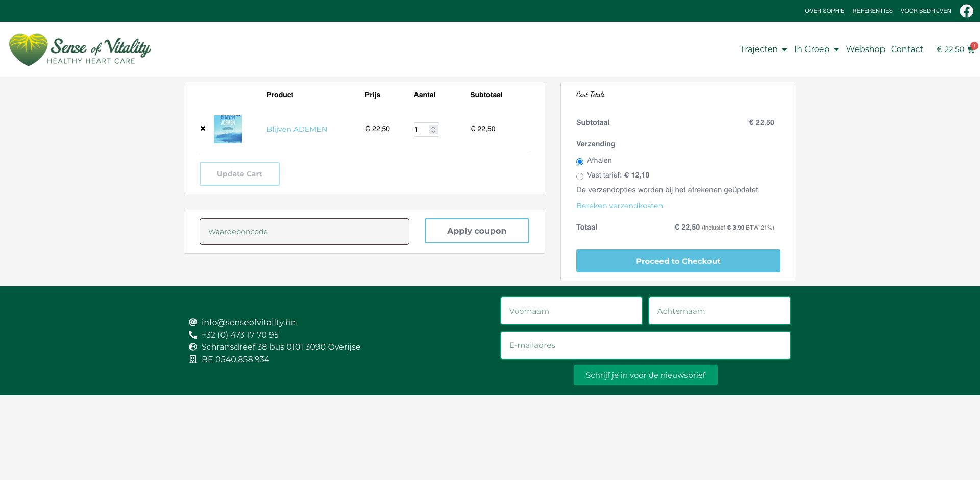
Task: Open Voor Bedrijven page
Action: (x=926, y=11)
